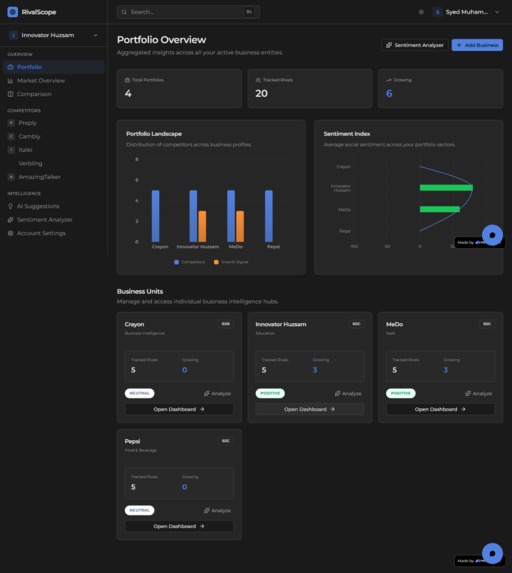
Task: Open Dashboard for MeDo
Action: [440, 409]
